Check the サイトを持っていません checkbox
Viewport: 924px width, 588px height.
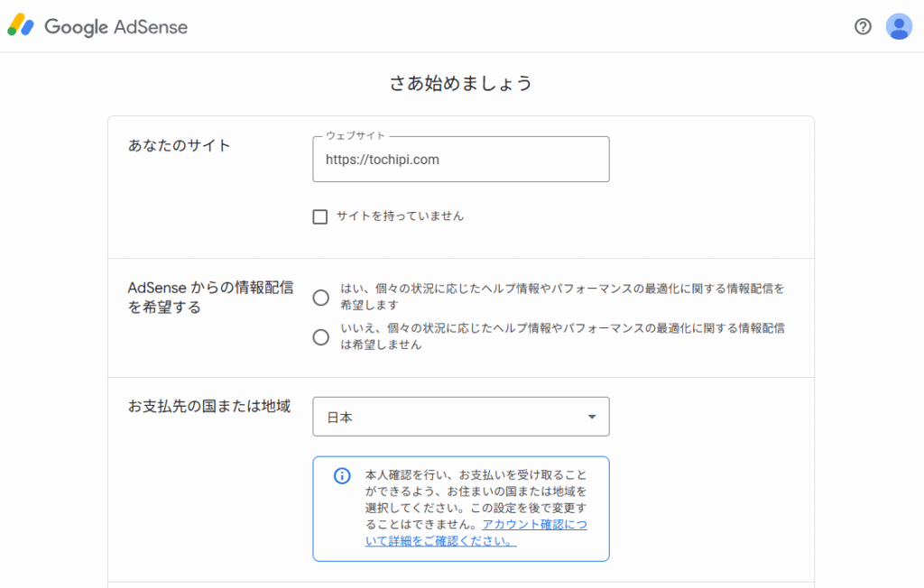tap(320, 216)
